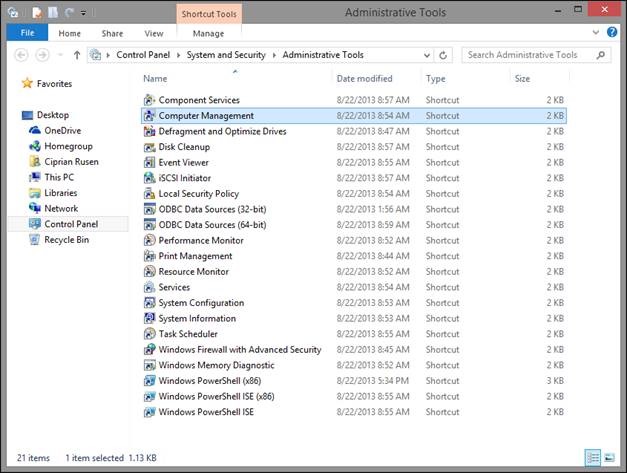Click the Properties quick access toolbar icon

(37, 13)
